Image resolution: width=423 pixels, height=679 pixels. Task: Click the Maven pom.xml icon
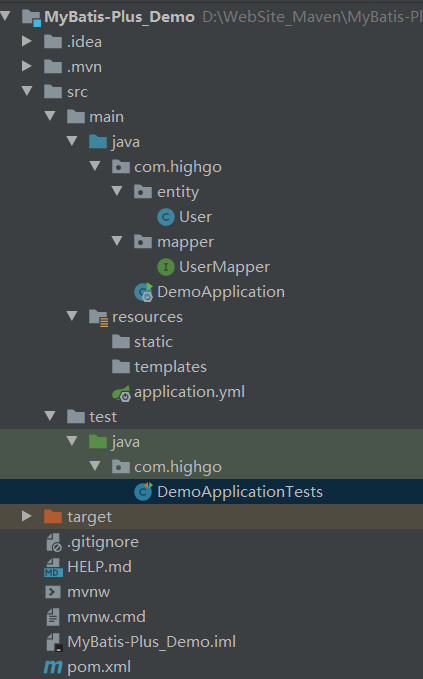pos(54,667)
